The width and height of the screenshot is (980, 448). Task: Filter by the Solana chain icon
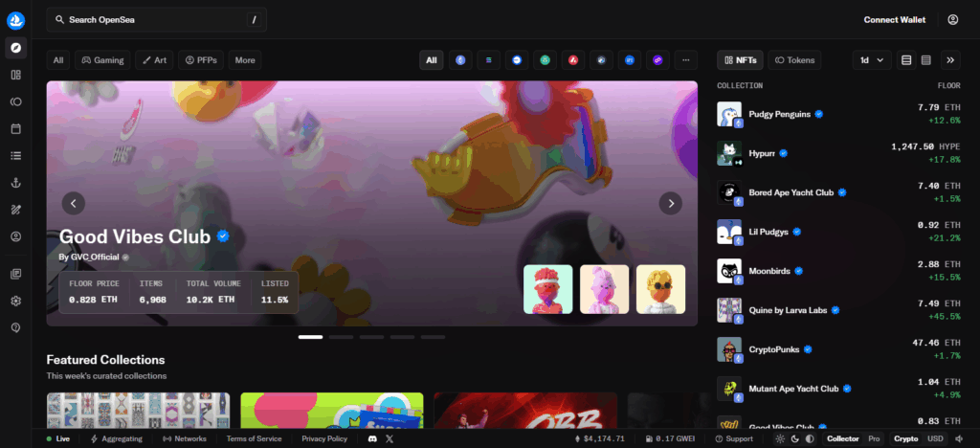489,60
